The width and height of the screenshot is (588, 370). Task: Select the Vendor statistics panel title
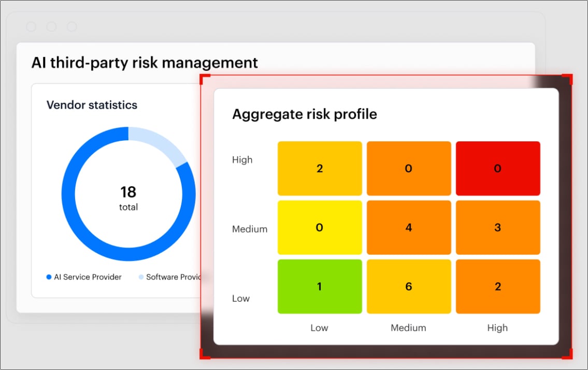tap(91, 105)
